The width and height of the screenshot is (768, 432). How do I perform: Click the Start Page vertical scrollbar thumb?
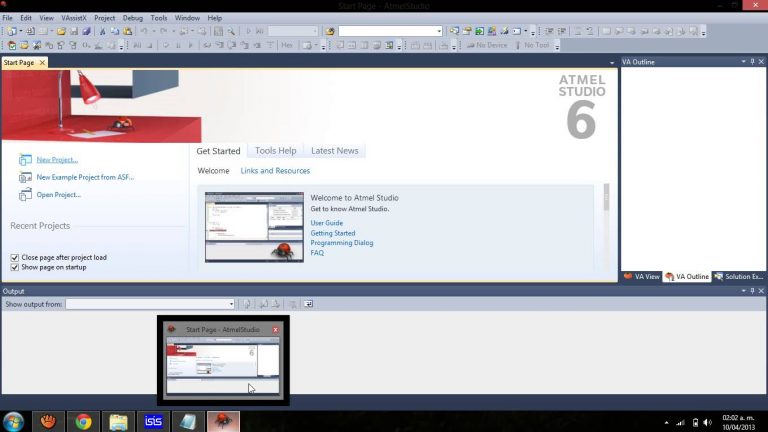click(606, 197)
